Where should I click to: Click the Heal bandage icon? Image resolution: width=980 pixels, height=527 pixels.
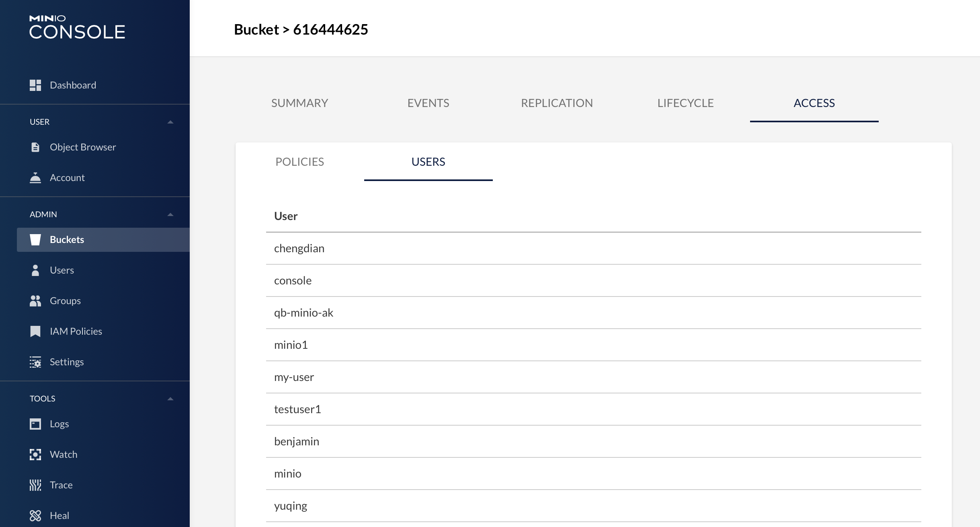[35, 516]
